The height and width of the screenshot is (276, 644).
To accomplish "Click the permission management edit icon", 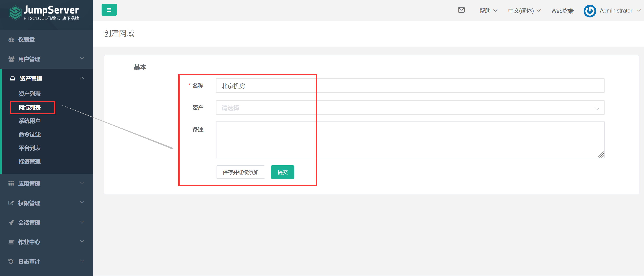I will [x=11, y=203].
